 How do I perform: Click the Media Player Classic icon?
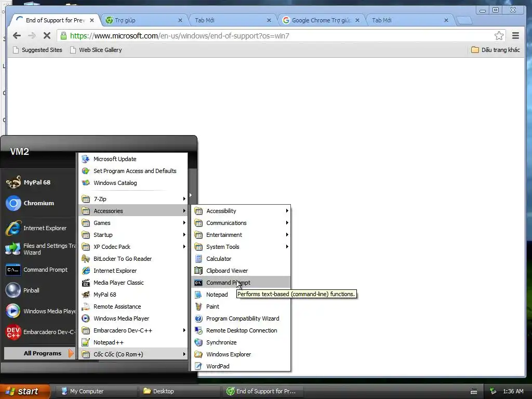[86, 282]
